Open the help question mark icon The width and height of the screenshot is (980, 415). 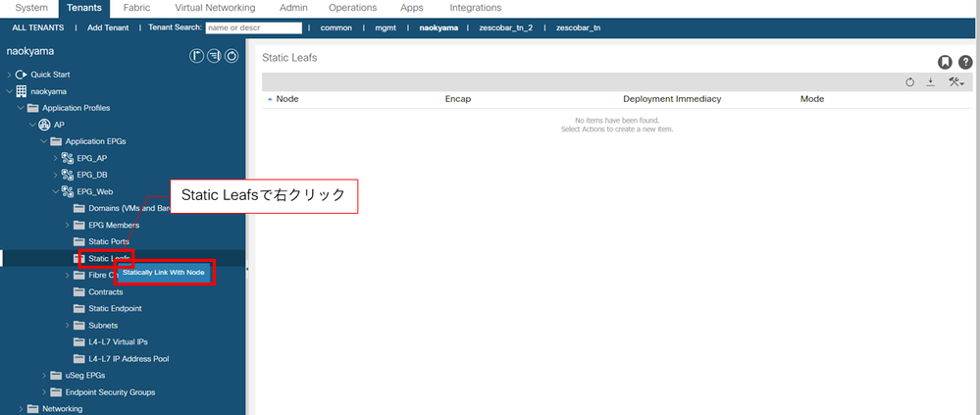pos(965,62)
